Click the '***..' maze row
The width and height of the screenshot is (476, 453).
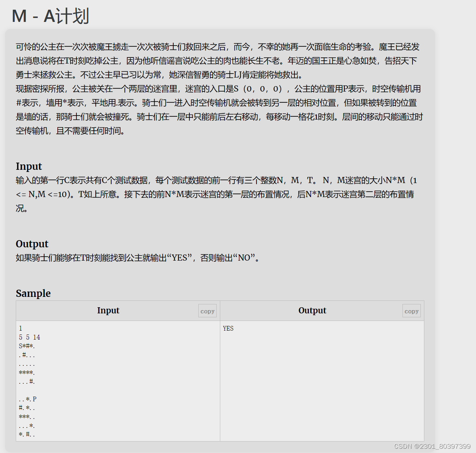(x=27, y=417)
